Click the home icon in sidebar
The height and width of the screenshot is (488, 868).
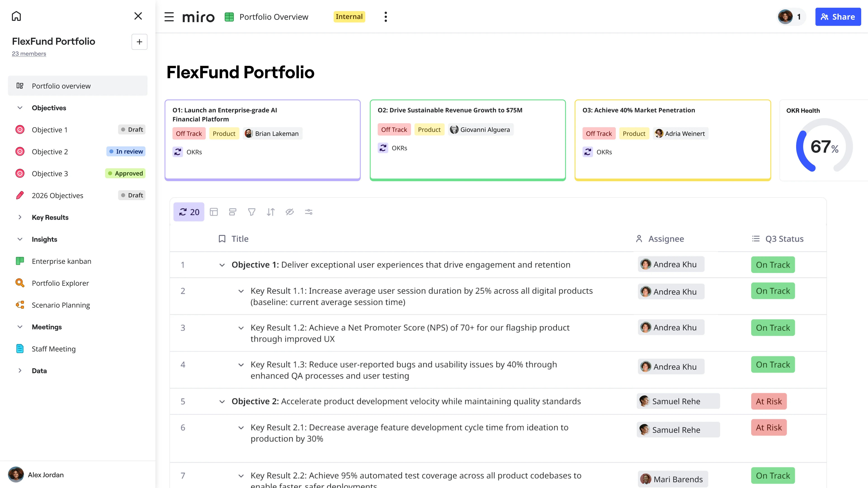(16, 16)
